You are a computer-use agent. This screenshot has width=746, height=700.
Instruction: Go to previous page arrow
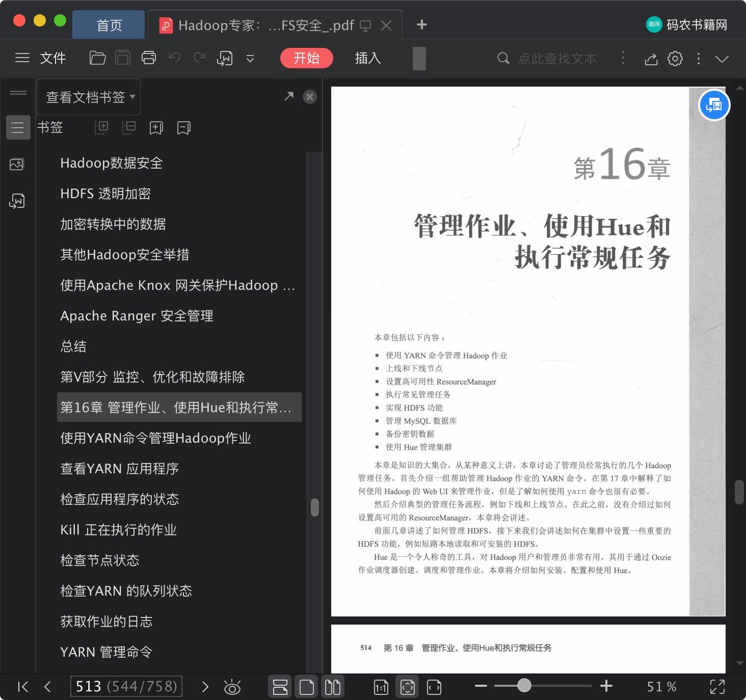pos(47,687)
